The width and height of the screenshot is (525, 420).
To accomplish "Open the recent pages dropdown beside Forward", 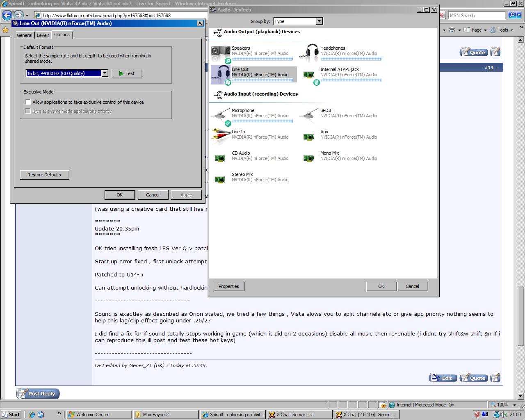I will [27, 16].
